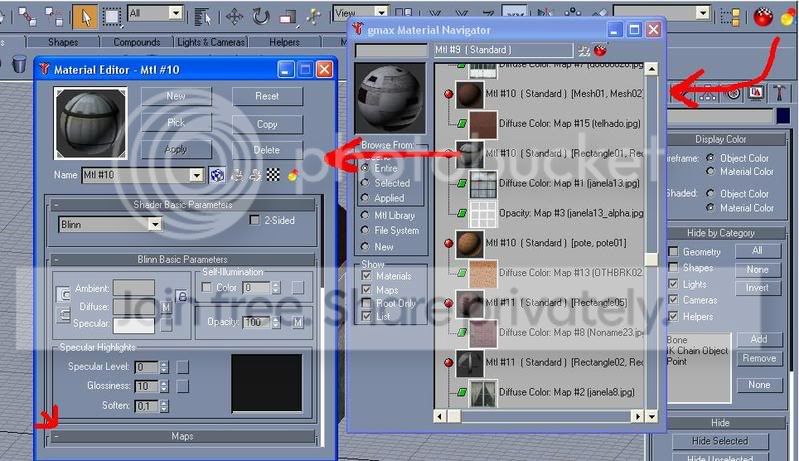Click the Hide Selected button
Image resolution: width=799 pixels, height=461 pixels.
click(x=720, y=441)
